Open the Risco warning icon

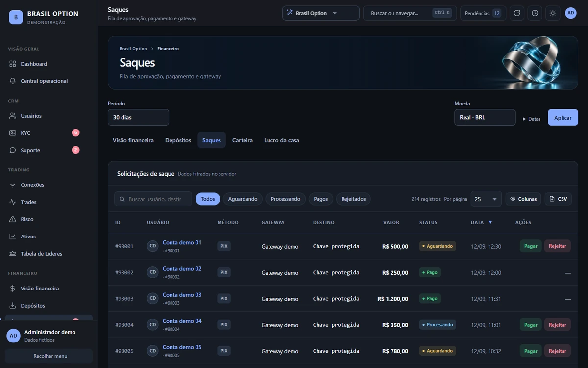point(13,219)
